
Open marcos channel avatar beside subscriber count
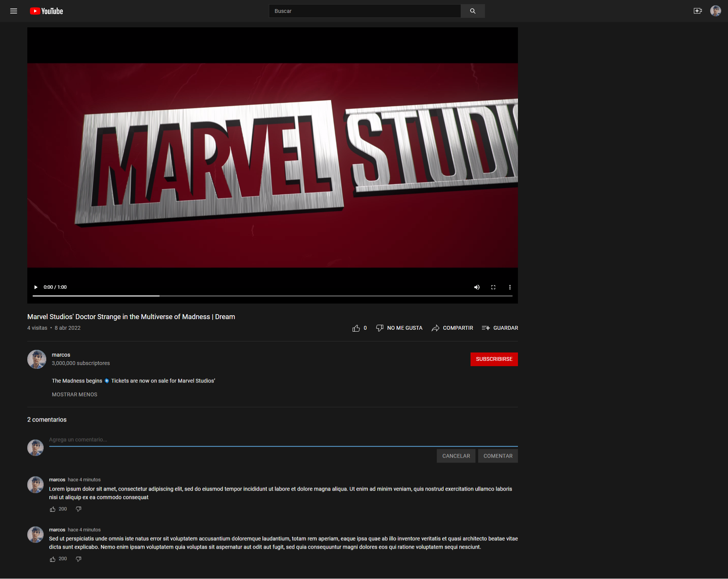[x=37, y=359]
